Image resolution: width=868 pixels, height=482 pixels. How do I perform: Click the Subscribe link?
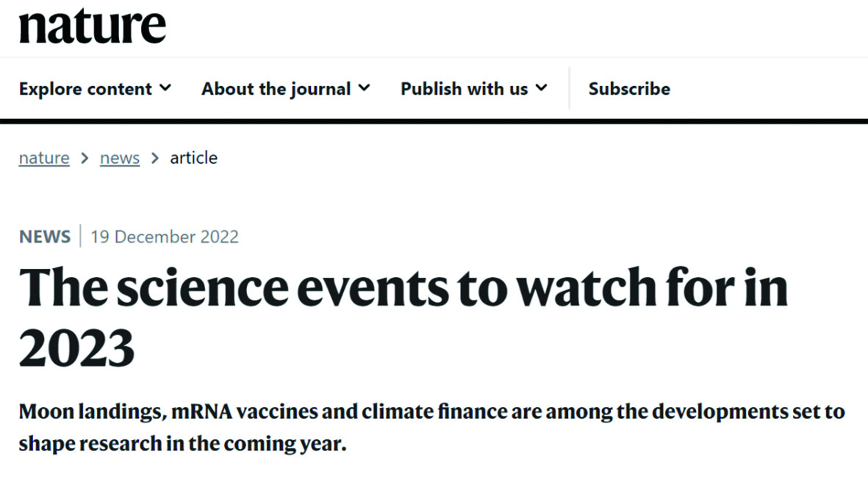pyautogui.click(x=629, y=89)
